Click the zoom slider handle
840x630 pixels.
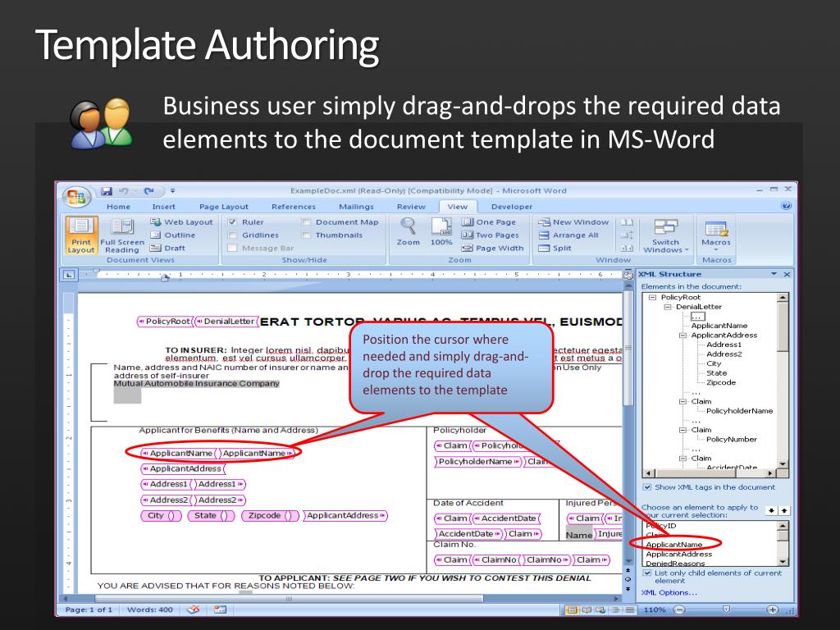[x=726, y=609]
